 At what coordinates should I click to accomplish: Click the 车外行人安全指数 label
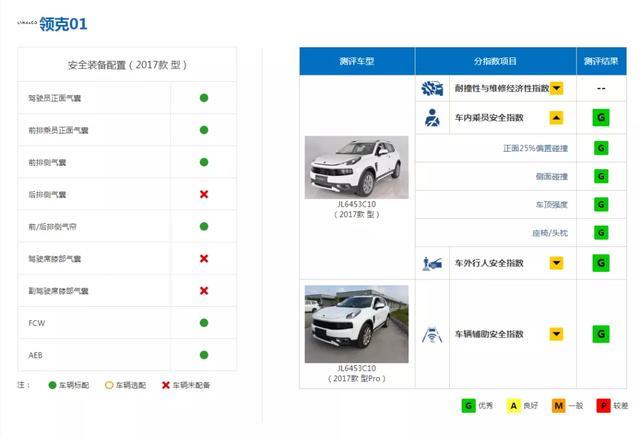(x=489, y=263)
